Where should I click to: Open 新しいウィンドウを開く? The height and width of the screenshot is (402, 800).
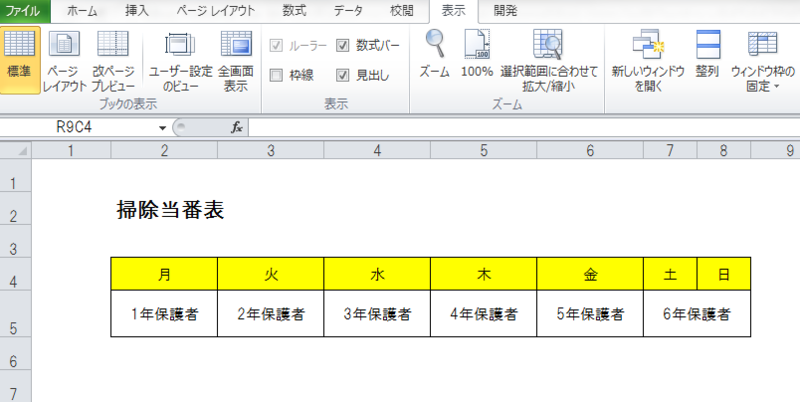[648, 60]
